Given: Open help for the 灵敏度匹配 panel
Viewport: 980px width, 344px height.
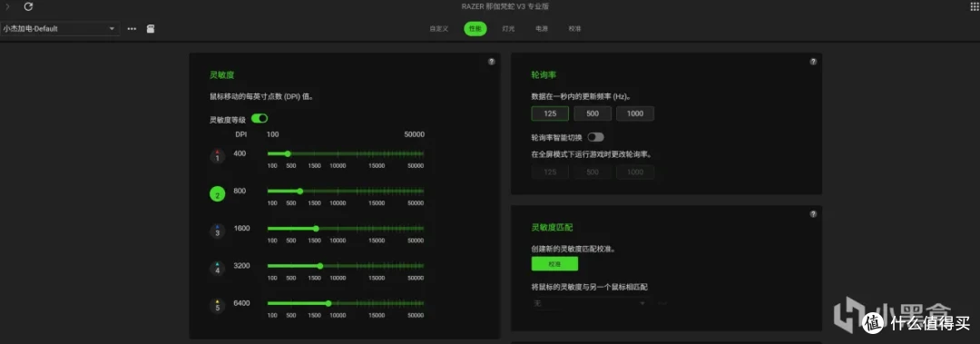Looking at the screenshot, I should click(813, 214).
